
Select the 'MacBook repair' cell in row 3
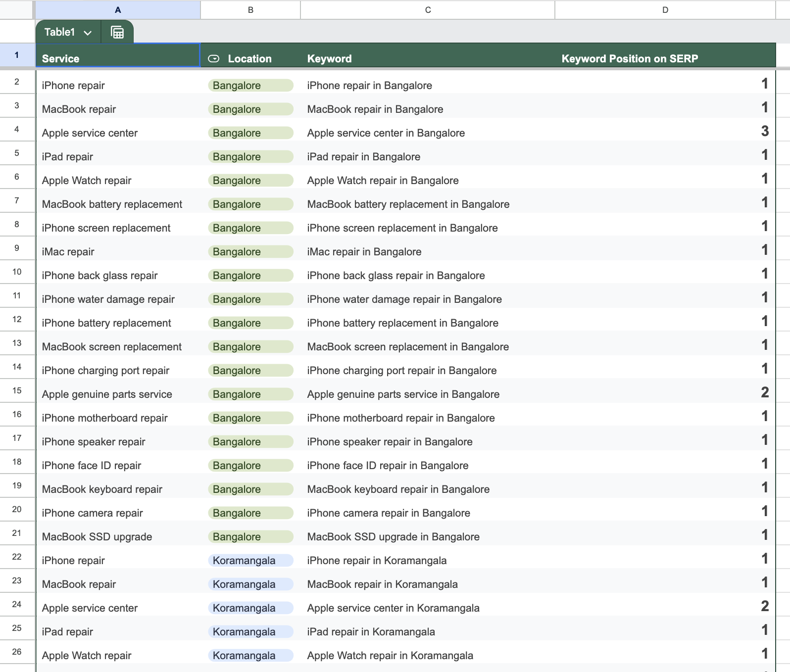click(118, 105)
